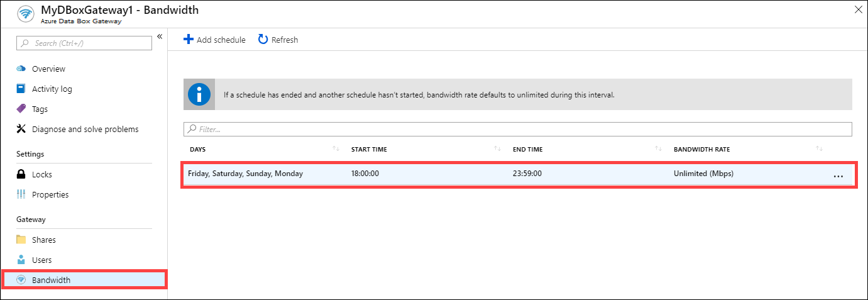Focus the Filter... input field
The height and width of the screenshot is (300, 868).
[x=517, y=129]
